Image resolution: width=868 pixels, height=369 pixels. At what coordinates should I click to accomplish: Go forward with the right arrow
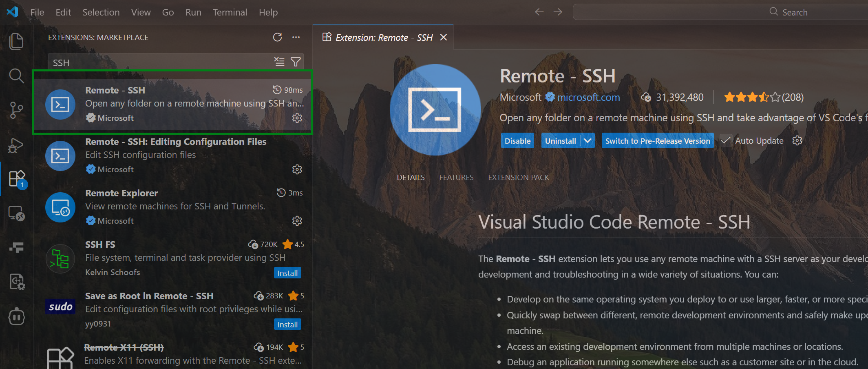(558, 12)
